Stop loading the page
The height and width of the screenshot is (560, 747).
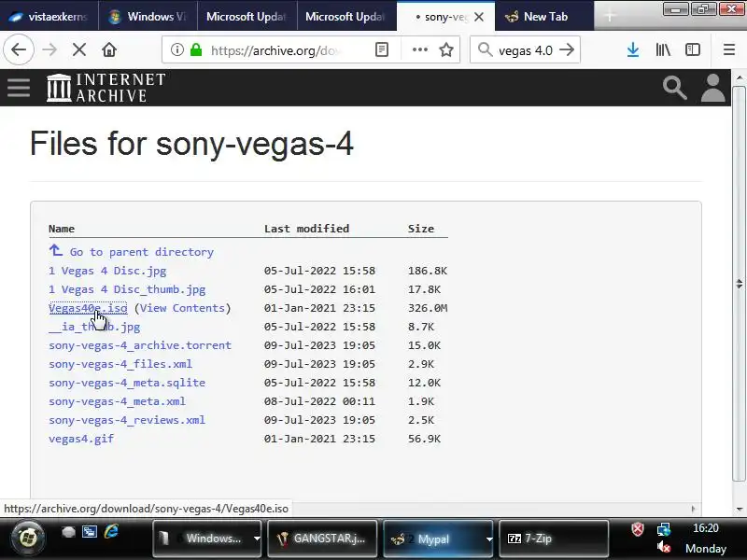point(79,49)
